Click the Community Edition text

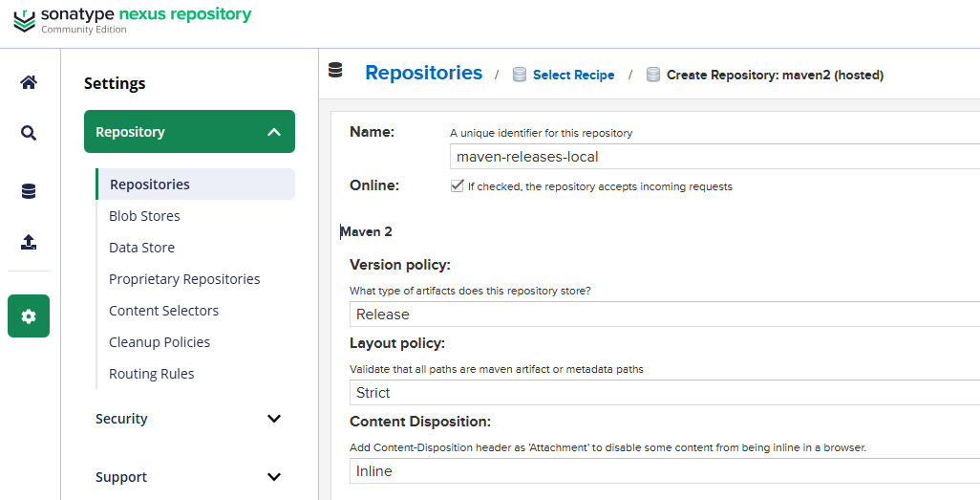[84, 30]
